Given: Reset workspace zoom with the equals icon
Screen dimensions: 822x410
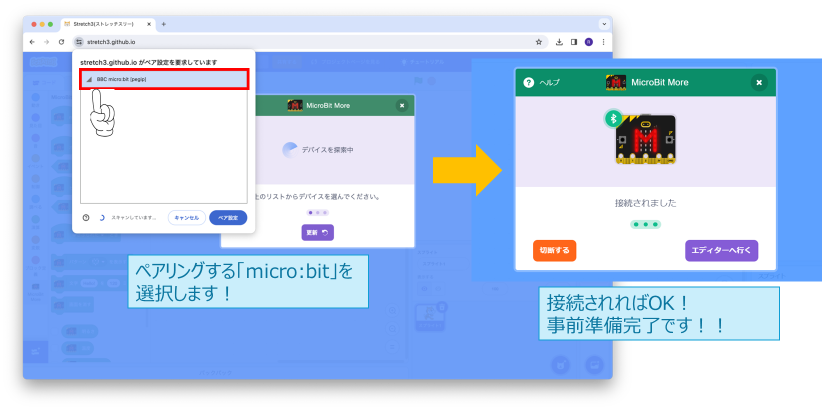Looking at the screenshot, I should (392, 347).
